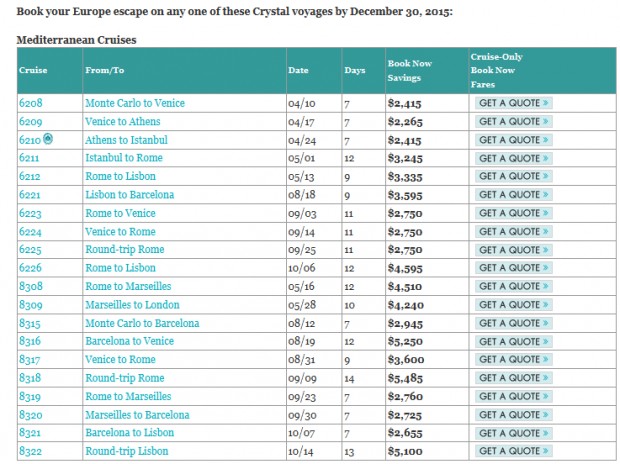
Task: Get a quote for cruise 6226
Action: (513, 268)
